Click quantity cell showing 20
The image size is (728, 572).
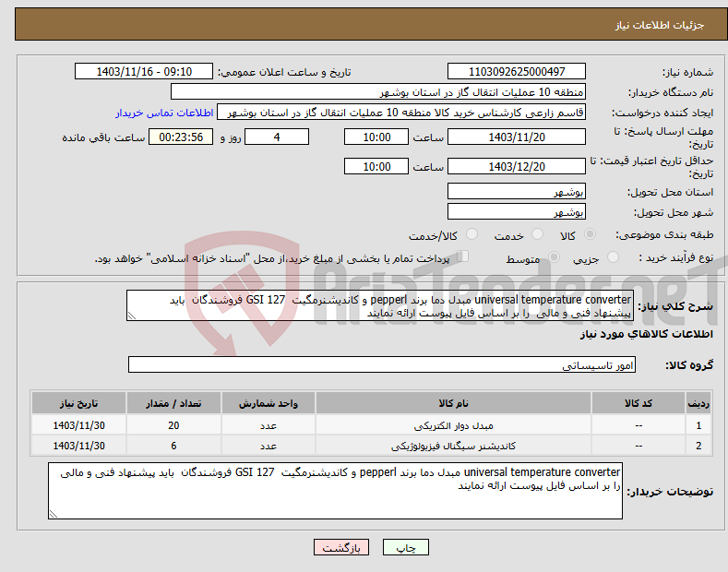[173, 425]
